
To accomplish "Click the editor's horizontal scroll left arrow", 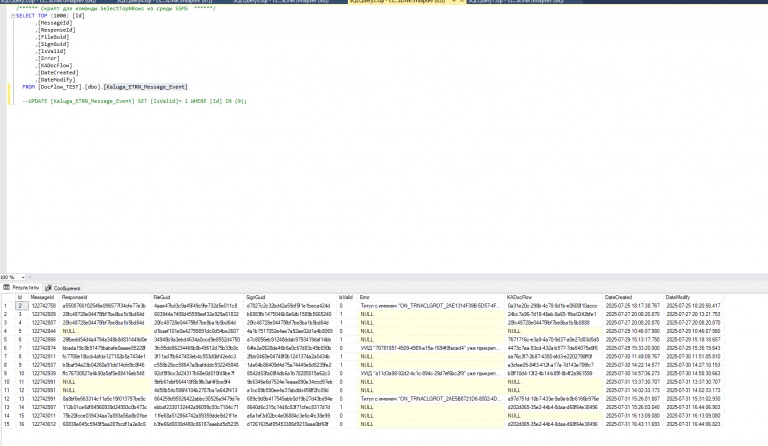I will pos(30,277).
